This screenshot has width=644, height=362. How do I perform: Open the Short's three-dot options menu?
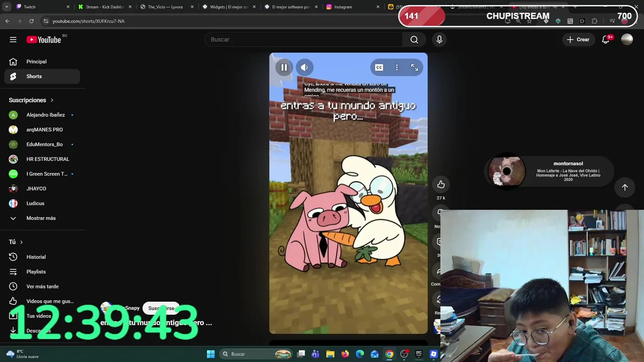[x=396, y=67]
